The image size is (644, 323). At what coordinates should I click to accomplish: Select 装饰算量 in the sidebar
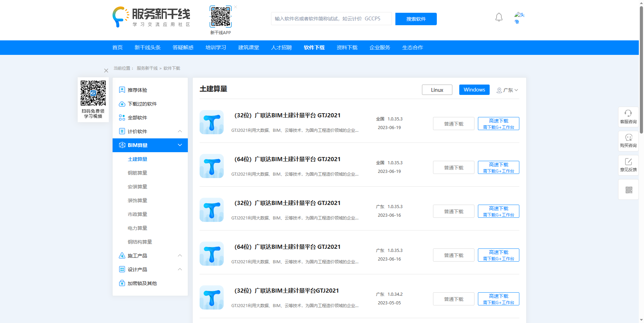(137, 200)
